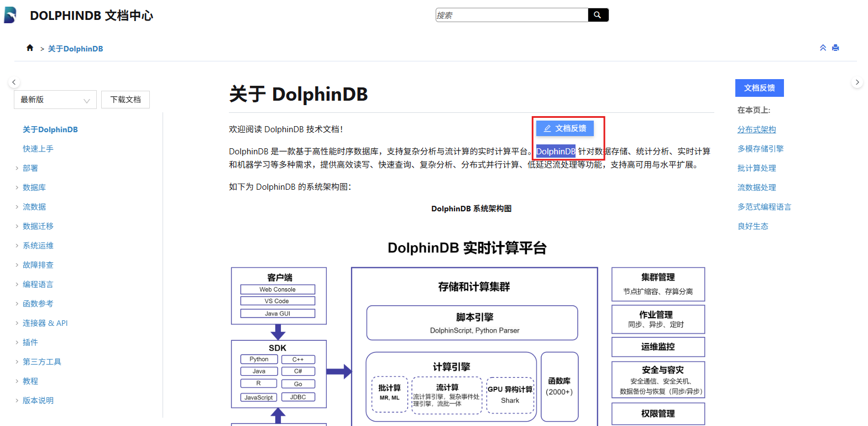Click the DOLPHINDB 文档中心 site title
Image resolution: width=868 pixels, height=426 pixels.
[92, 15]
